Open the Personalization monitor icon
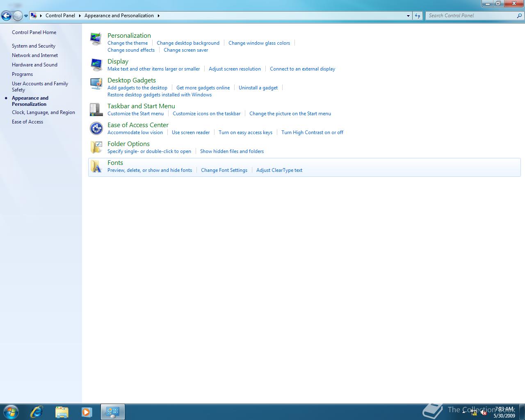 click(x=96, y=39)
